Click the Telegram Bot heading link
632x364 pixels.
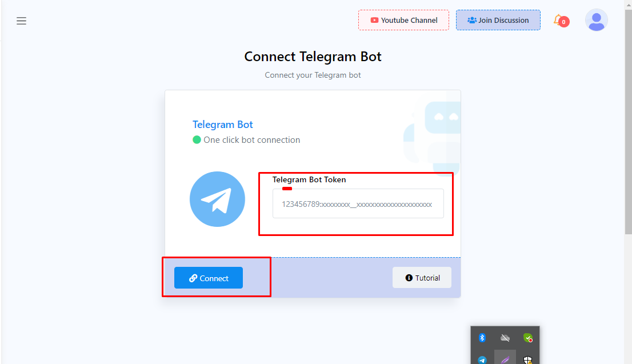(222, 125)
